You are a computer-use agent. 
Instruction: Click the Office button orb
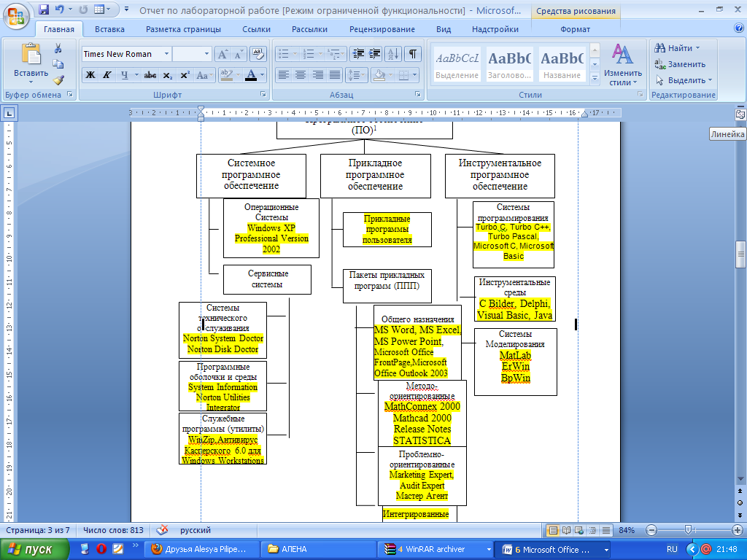coord(16,16)
